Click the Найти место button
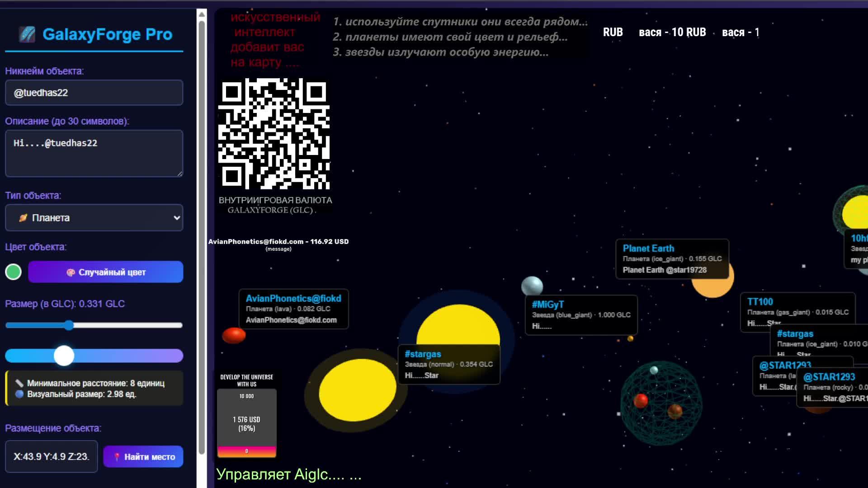 (x=143, y=457)
